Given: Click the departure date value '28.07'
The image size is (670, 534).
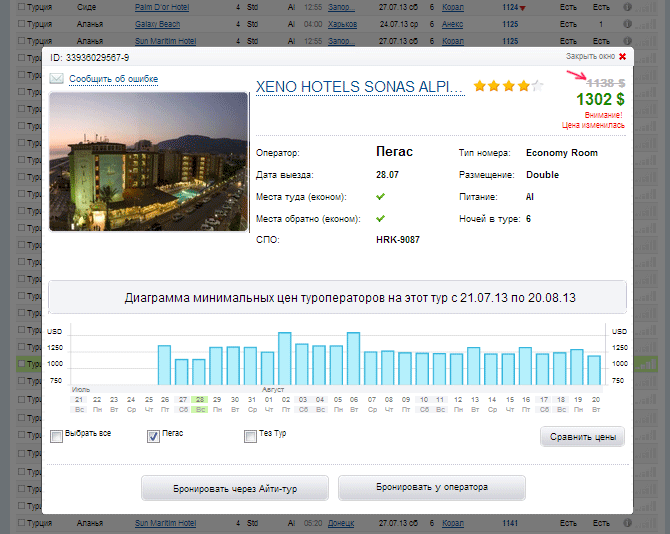Looking at the screenshot, I should click(x=387, y=175).
